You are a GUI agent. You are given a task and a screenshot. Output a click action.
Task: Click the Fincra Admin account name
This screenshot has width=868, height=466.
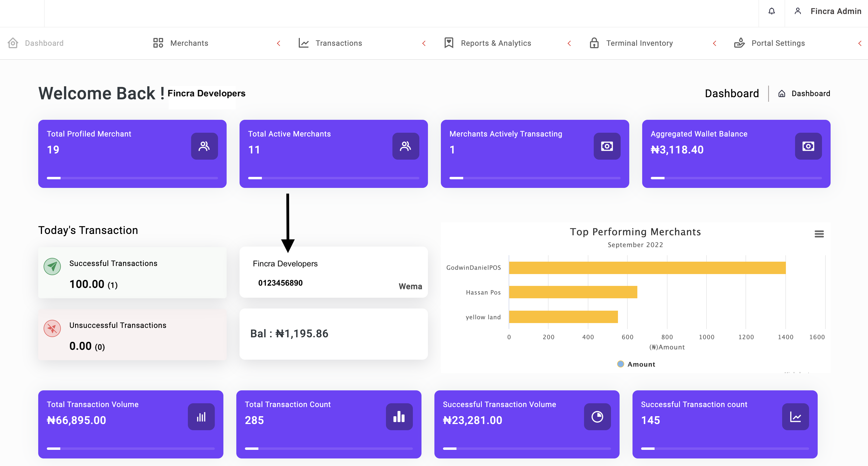pos(836,12)
